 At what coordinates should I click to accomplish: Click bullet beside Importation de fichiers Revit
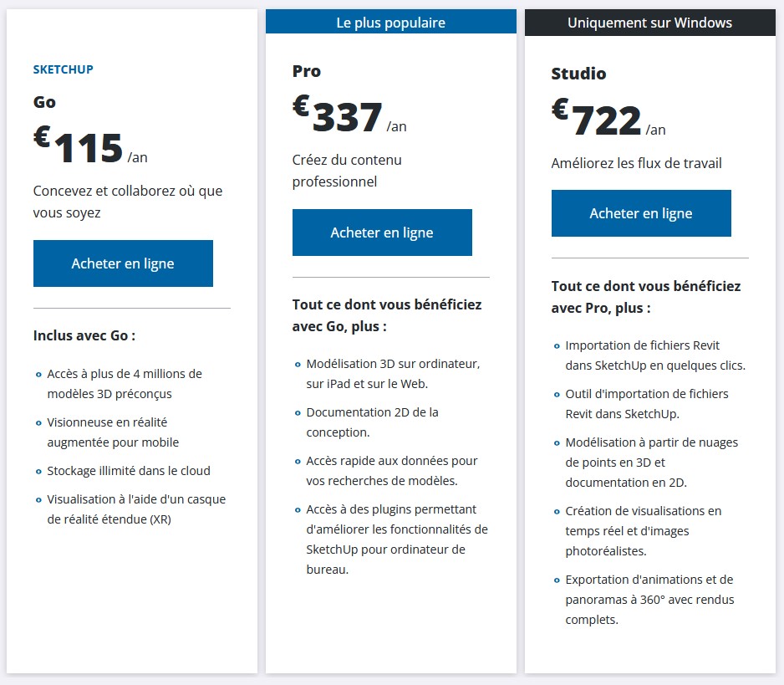pos(557,345)
